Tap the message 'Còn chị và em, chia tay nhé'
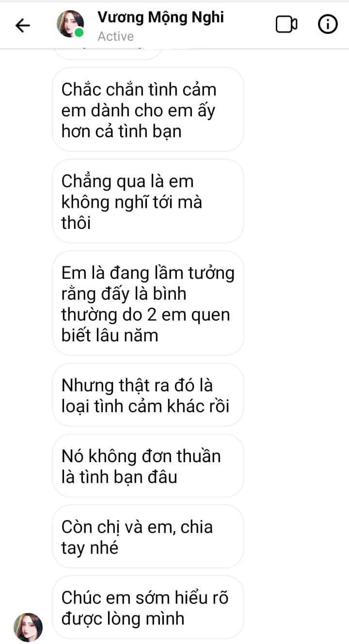Image resolution: width=349 pixels, height=644 pixels. [x=148, y=537]
